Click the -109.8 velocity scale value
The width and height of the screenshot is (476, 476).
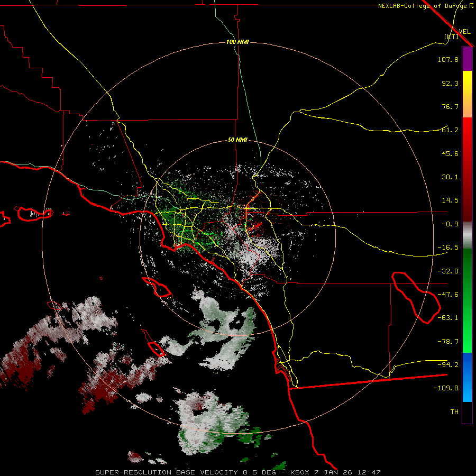[446, 388]
